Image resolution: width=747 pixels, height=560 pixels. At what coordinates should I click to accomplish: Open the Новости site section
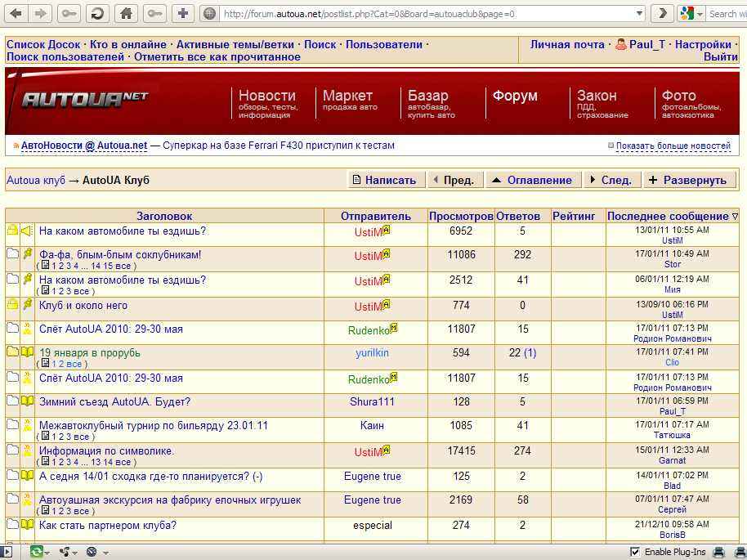pos(266,96)
